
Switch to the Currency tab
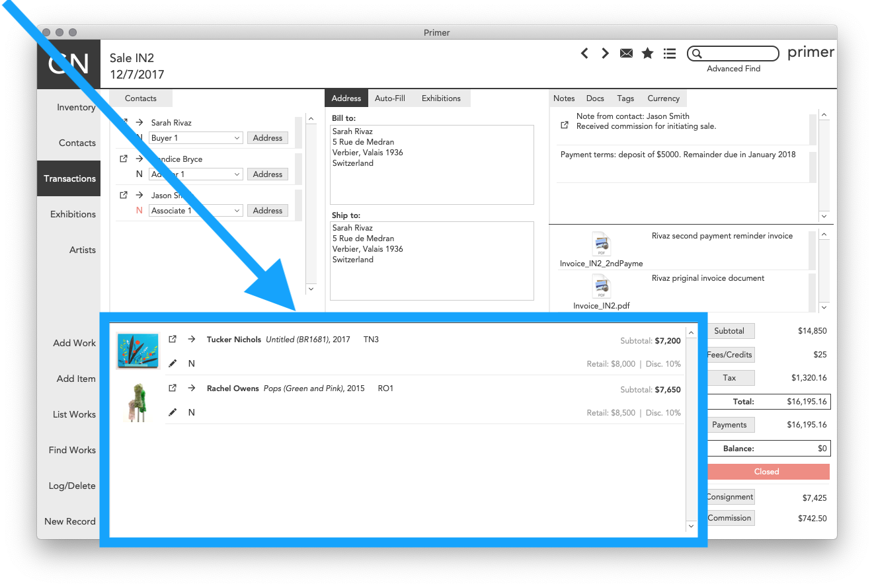click(x=663, y=98)
